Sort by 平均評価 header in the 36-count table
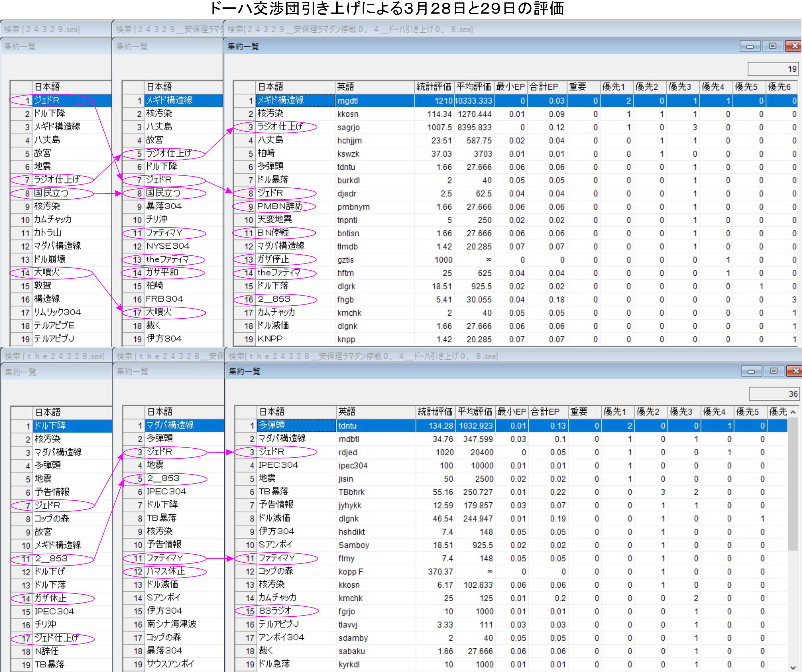 coord(475,412)
